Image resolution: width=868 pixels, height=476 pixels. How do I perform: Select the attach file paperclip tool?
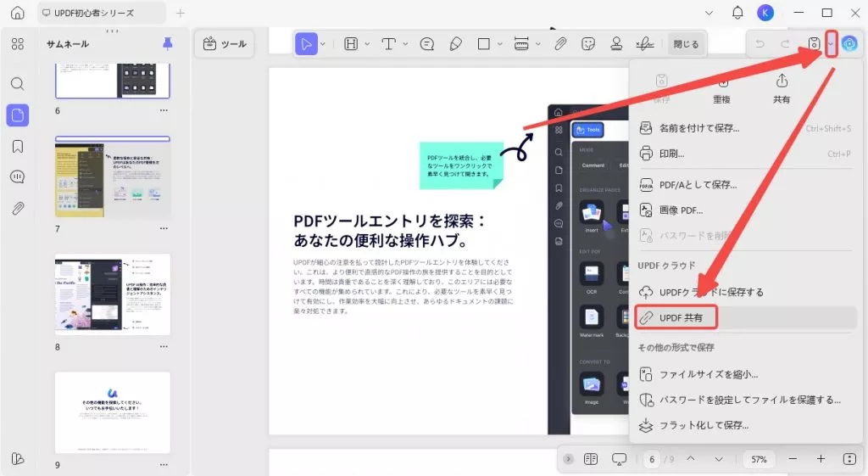pyautogui.click(x=560, y=44)
